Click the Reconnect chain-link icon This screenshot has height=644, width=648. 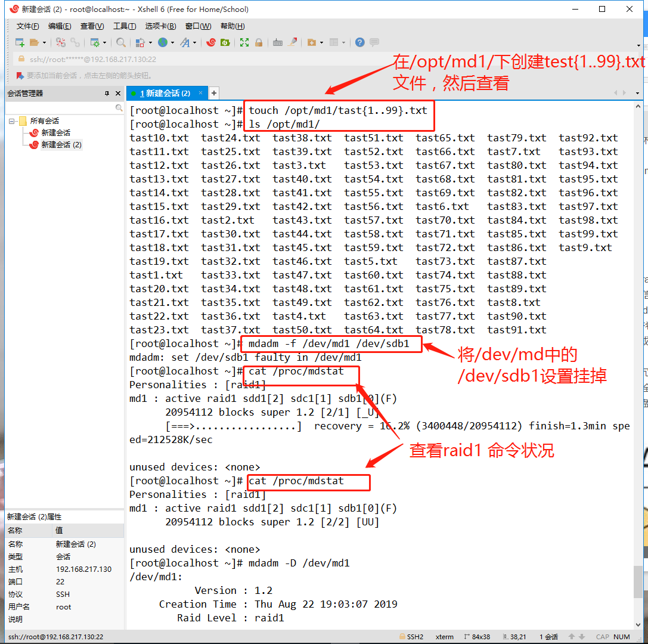click(75, 42)
